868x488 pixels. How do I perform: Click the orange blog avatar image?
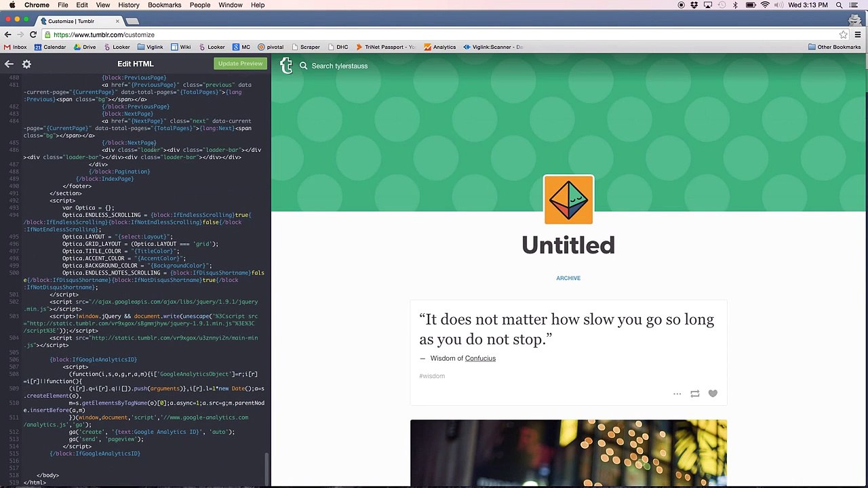pos(568,200)
